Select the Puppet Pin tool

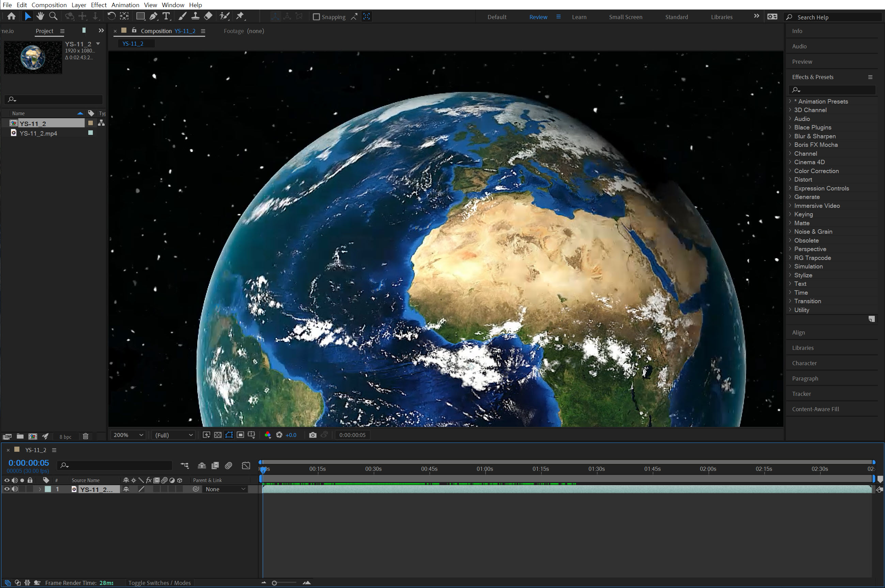[240, 16]
